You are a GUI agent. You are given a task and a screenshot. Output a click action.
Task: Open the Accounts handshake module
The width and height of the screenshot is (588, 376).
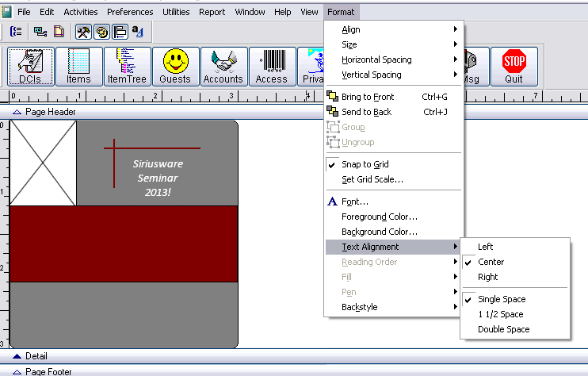click(x=224, y=67)
